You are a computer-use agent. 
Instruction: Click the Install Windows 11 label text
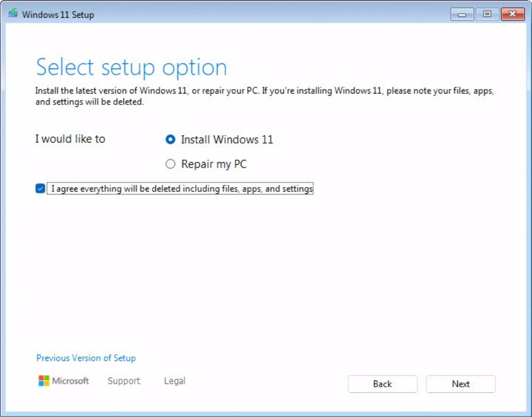(x=227, y=139)
